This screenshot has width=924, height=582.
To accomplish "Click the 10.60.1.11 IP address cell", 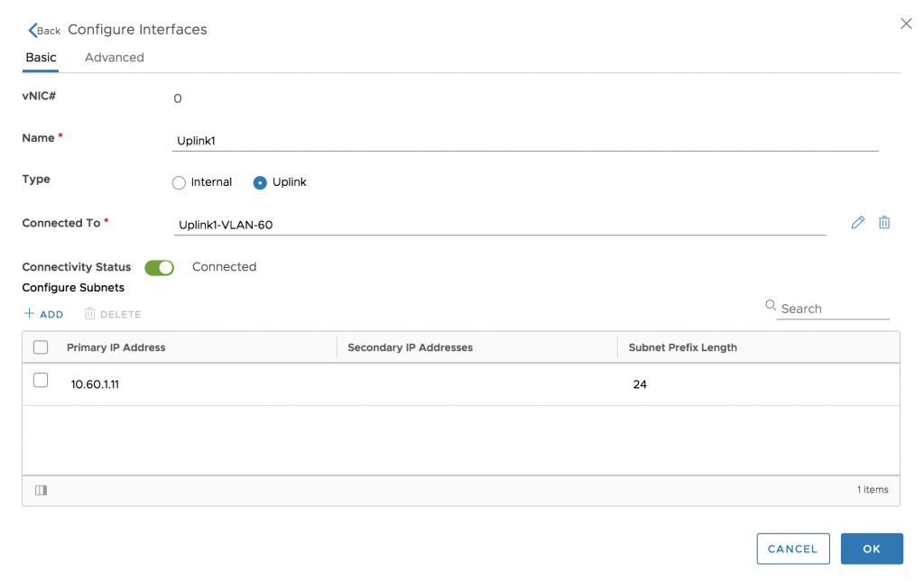I will (x=95, y=384).
